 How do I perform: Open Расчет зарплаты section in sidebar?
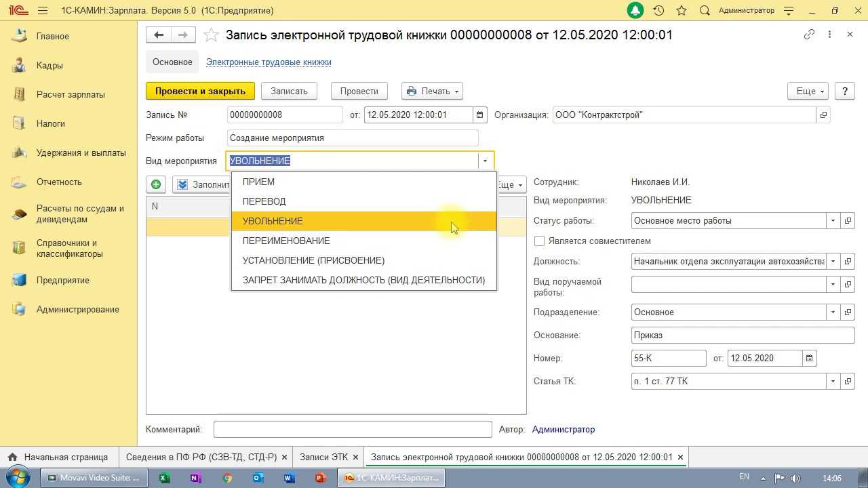coord(71,95)
